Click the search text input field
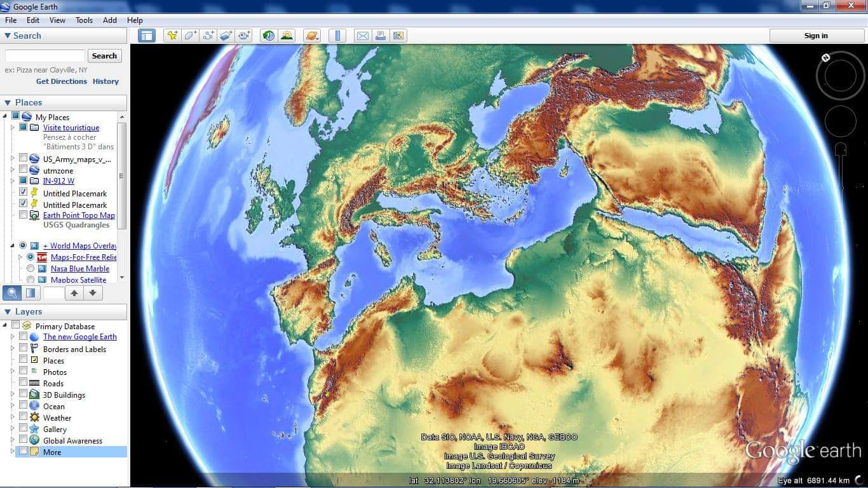The height and width of the screenshot is (488, 868). [x=44, y=56]
